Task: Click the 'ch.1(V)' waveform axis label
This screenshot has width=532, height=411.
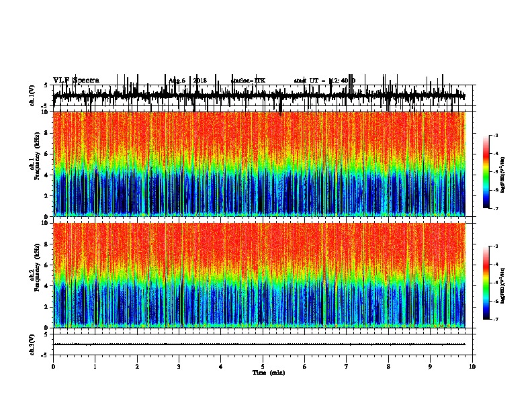Action: click(x=32, y=95)
